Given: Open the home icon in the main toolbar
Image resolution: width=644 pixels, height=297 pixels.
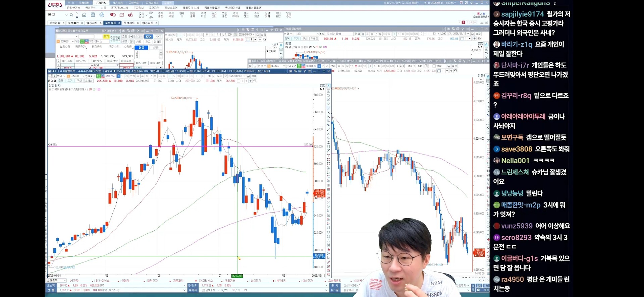Looking at the screenshot, I should click(84, 15).
